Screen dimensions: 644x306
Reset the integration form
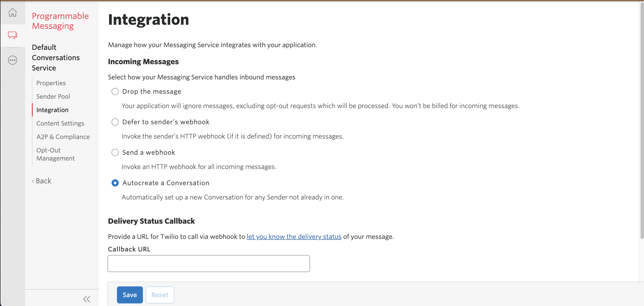(x=160, y=295)
